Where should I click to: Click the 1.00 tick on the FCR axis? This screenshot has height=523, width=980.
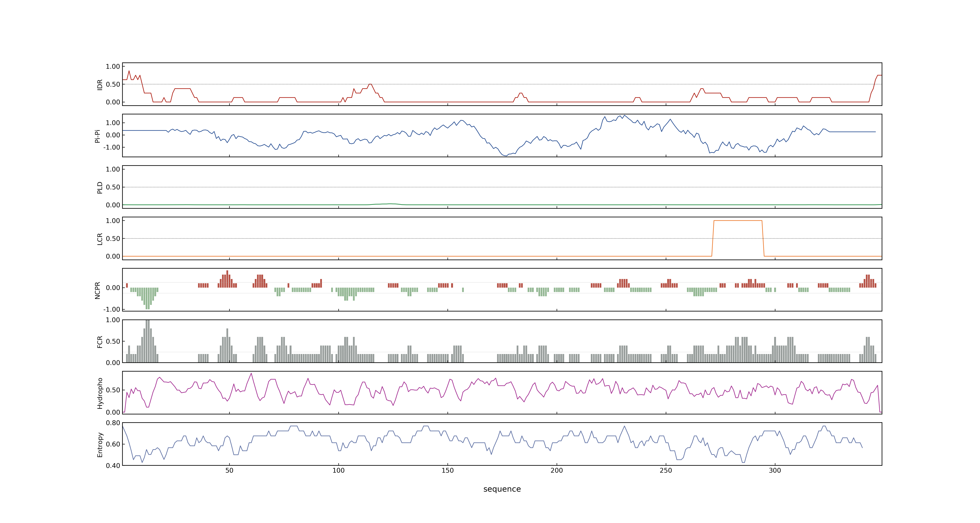113,320
